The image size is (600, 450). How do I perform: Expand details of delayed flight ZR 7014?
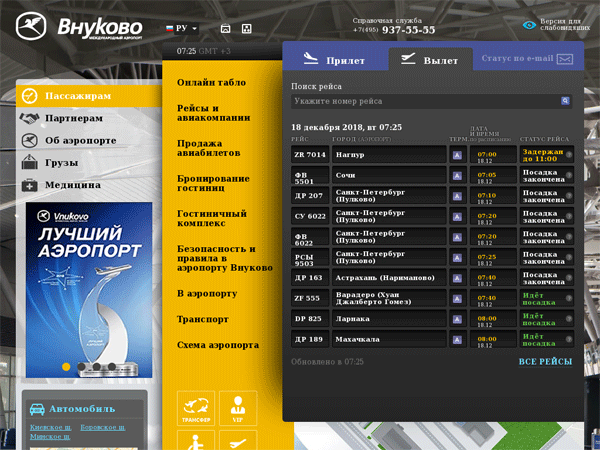[x=569, y=155]
